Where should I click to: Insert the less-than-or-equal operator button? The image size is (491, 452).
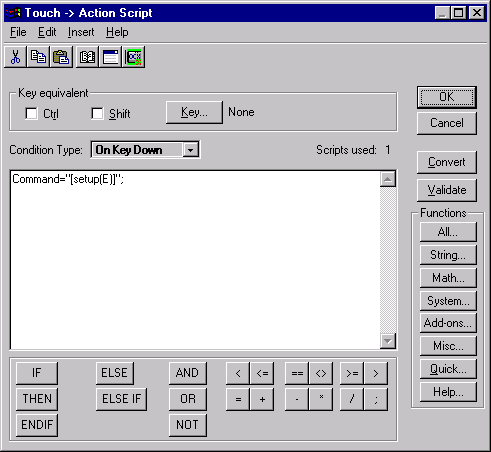click(262, 373)
